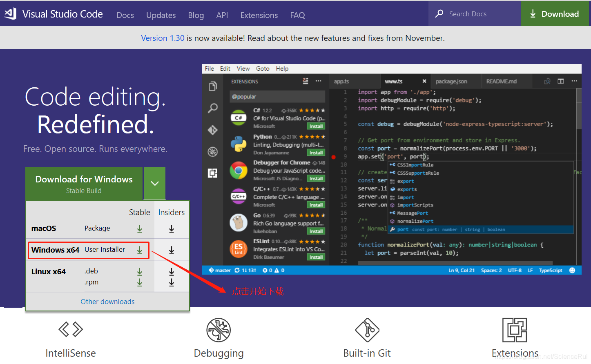Install the C# extension
This screenshot has height=364, width=591.
coord(316,127)
